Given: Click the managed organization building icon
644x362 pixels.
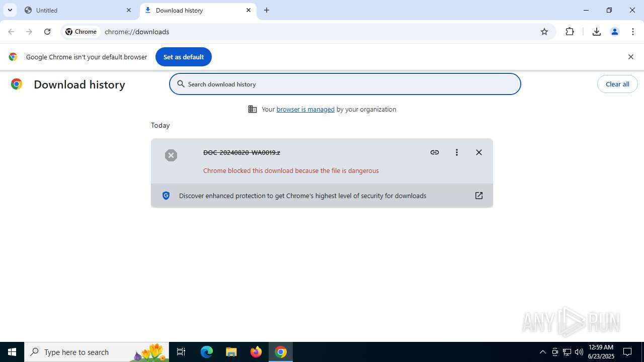Looking at the screenshot, I should 253,109.
